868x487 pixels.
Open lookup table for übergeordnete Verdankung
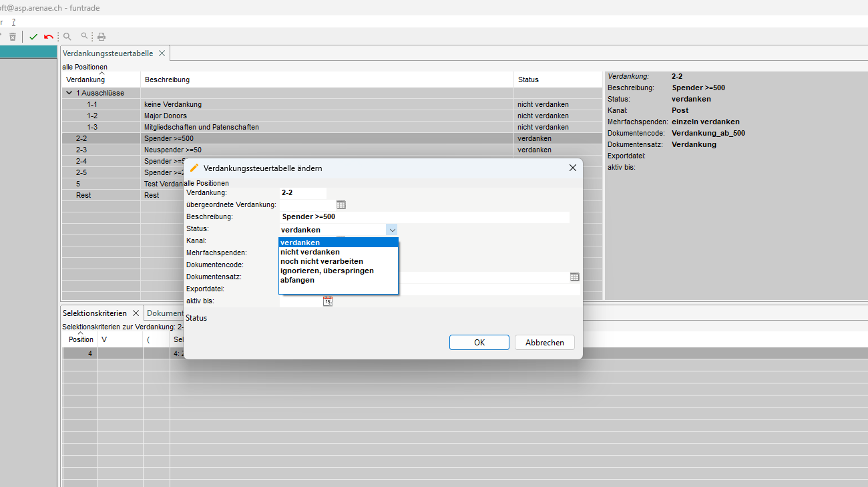341,204
